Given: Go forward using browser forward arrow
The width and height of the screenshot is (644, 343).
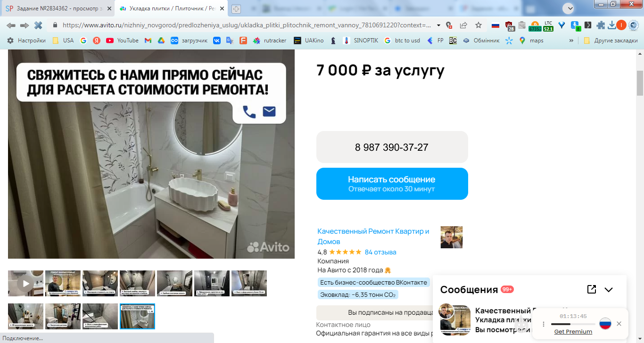Looking at the screenshot, I should [25, 25].
